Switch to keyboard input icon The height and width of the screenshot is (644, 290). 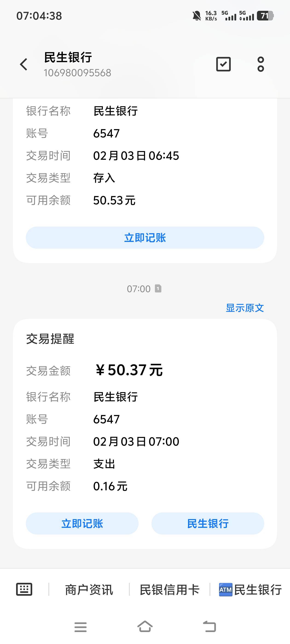point(24,589)
